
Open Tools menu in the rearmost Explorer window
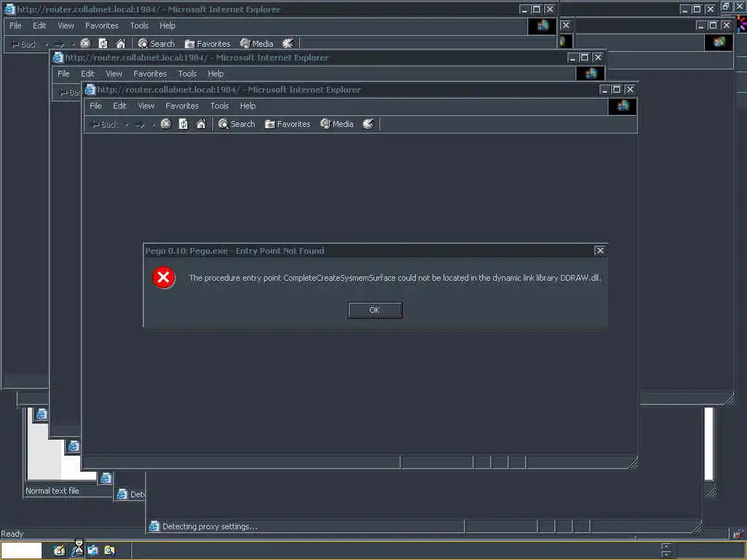tap(139, 26)
